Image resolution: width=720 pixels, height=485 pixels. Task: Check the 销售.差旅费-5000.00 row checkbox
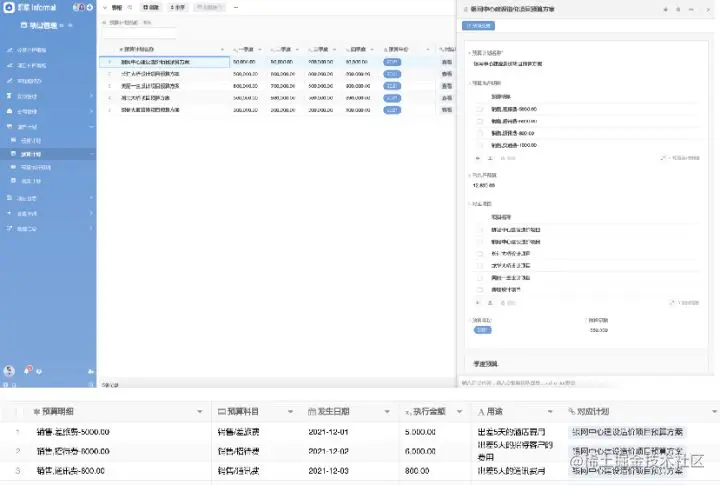coord(480,109)
